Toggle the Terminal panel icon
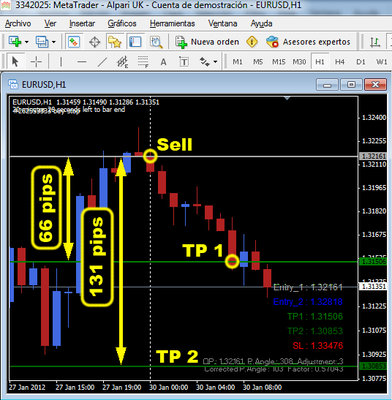Image resolution: width=392 pixels, height=400 pixels. click(135, 42)
